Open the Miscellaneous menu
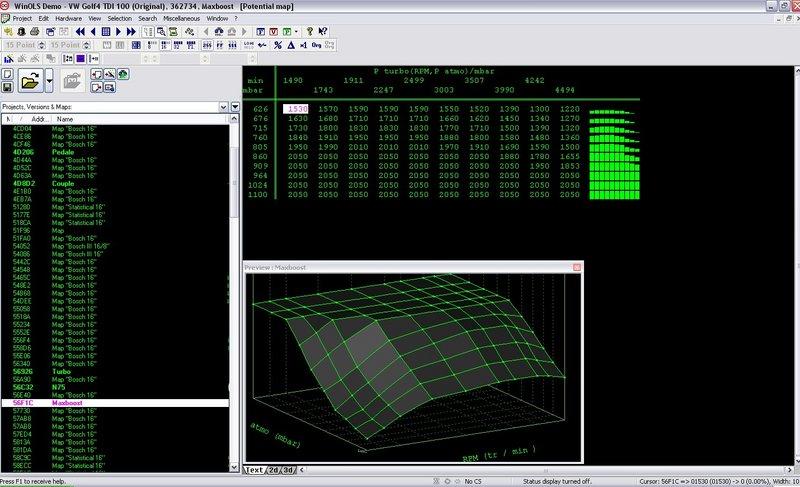The image size is (800, 487). 182,18
